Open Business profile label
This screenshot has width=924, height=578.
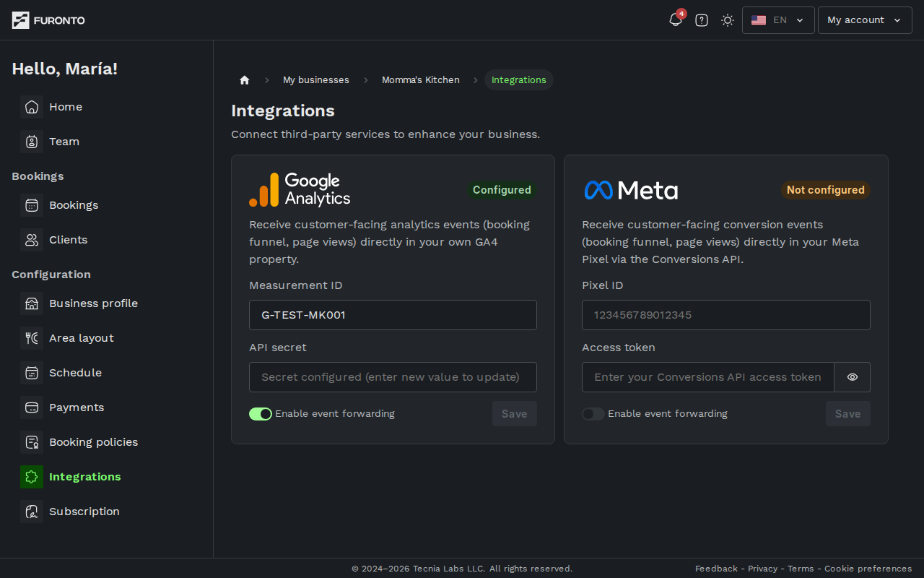coord(94,303)
